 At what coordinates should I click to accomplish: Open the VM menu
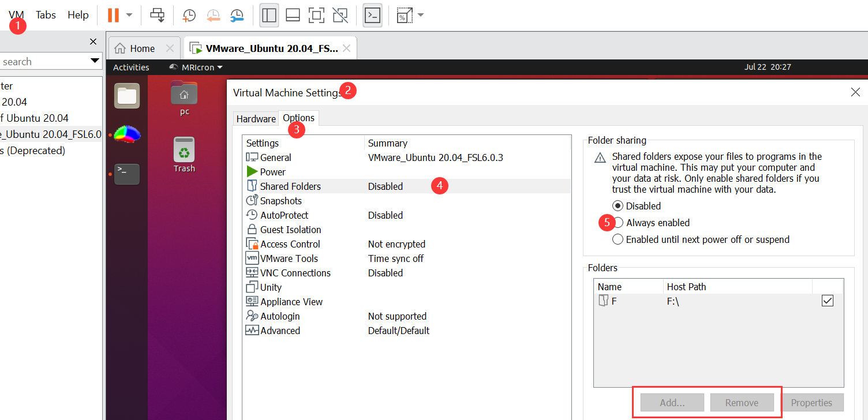pyautogui.click(x=17, y=15)
